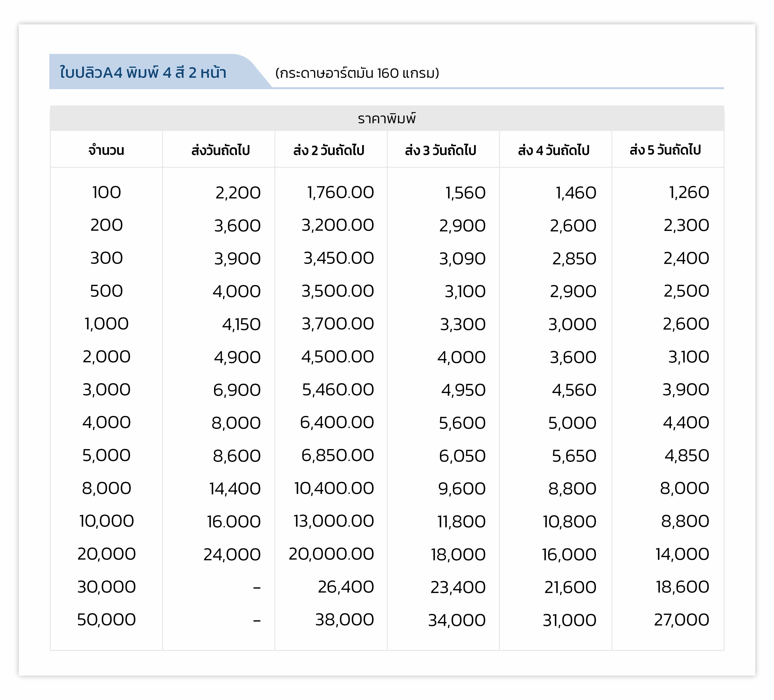This screenshot has height=700, width=774.
Task: Select the ส่ง 5 วันถัดไป column header
Action: 665,150
